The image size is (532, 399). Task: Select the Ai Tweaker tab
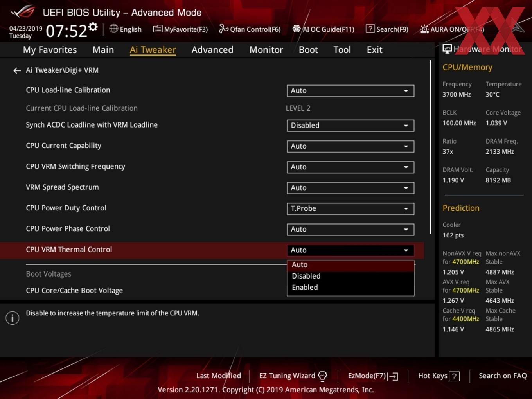coord(153,50)
